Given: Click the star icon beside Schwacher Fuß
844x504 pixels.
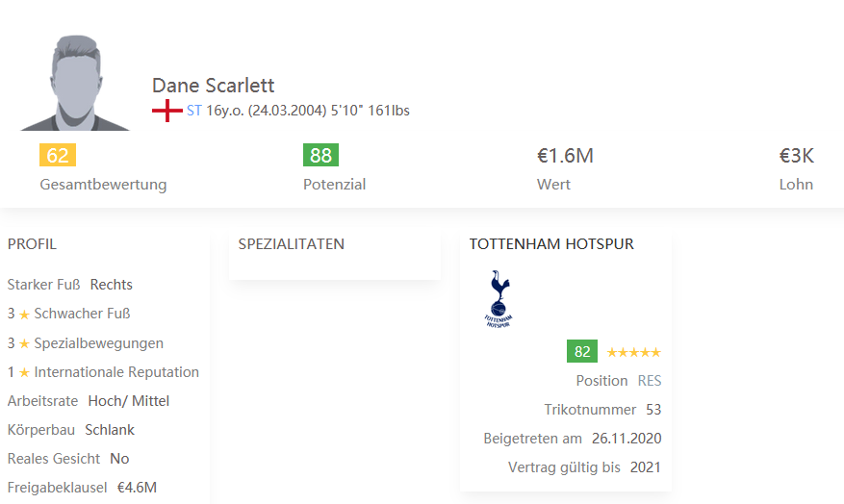Looking at the screenshot, I should point(24,315).
